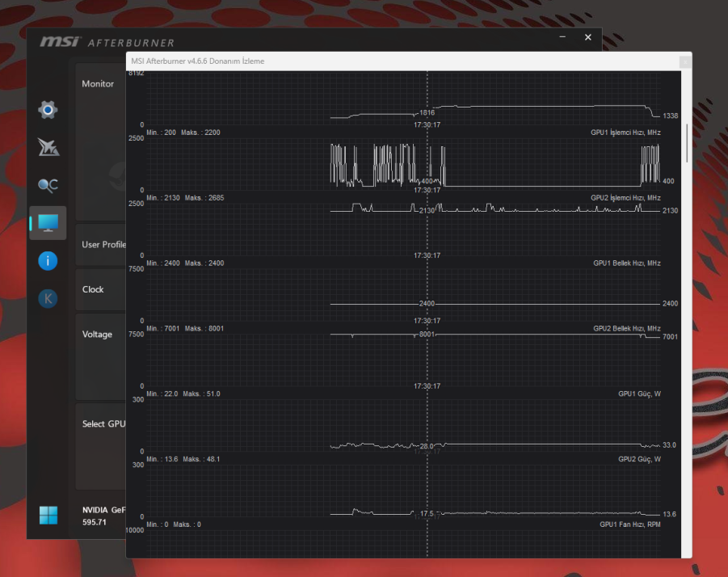Click the GPU2 Güç, W graph label
Screen dimensions: 728x577
point(639,459)
